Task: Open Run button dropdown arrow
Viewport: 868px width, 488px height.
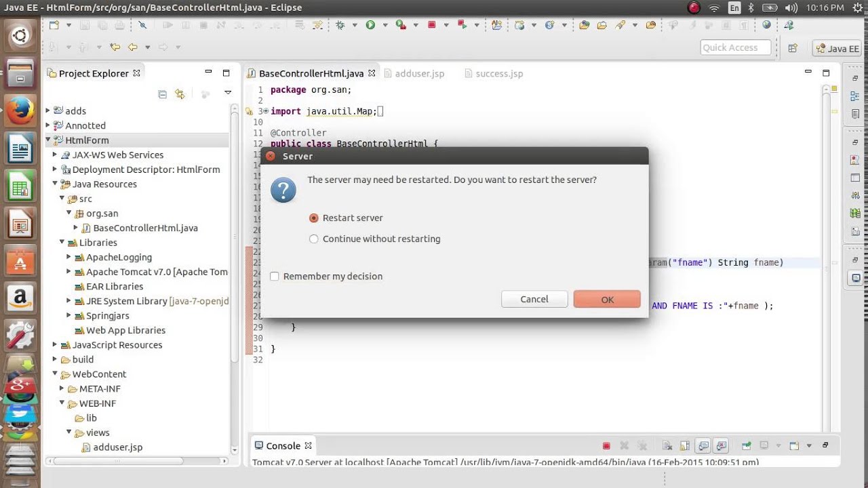Action: pos(384,26)
